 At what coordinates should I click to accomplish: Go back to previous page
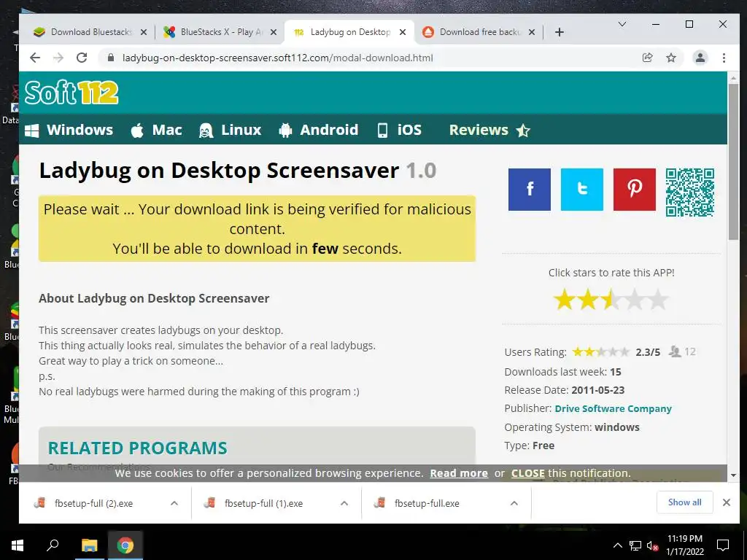pyautogui.click(x=35, y=58)
